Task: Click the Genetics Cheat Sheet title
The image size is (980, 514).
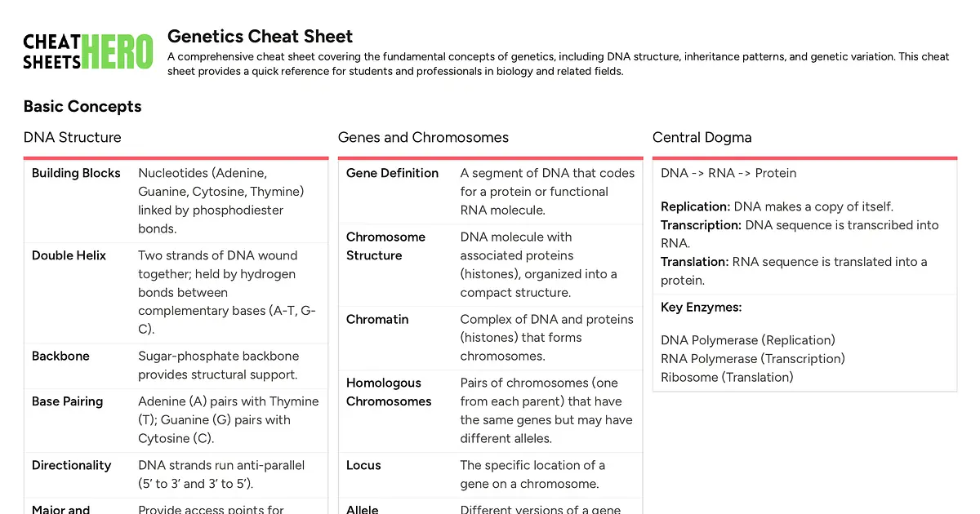Action: [x=260, y=37]
